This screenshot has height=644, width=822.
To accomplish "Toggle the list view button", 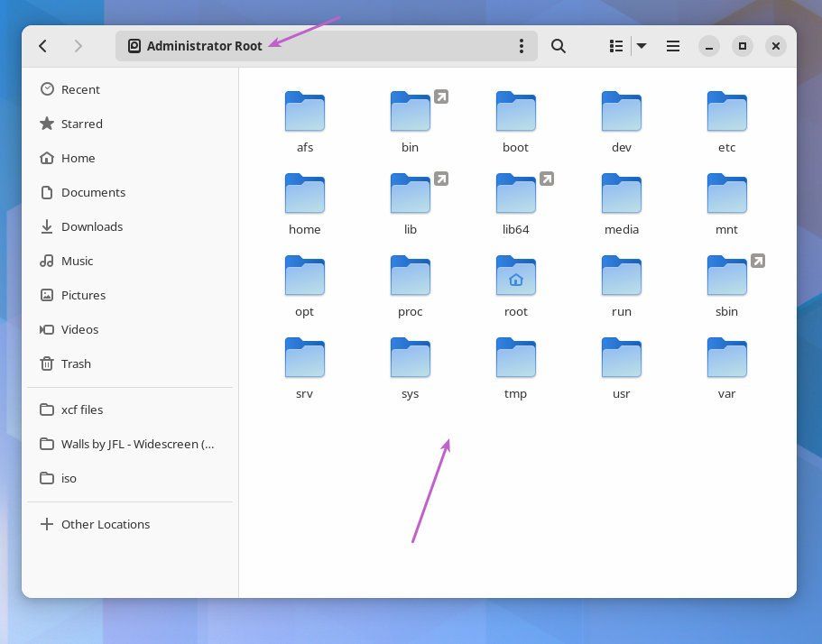I will click(616, 46).
